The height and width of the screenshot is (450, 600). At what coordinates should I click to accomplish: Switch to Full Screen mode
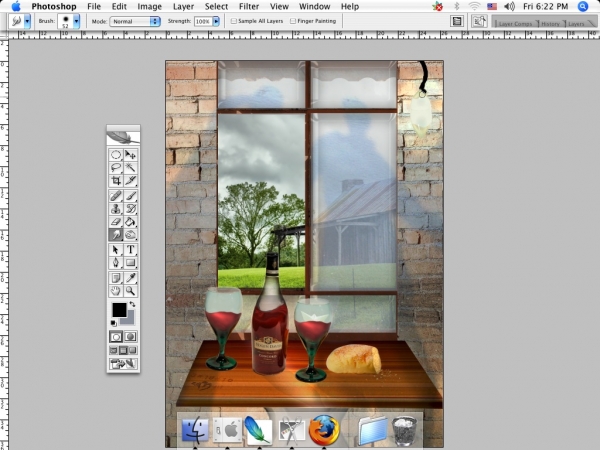click(132, 351)
